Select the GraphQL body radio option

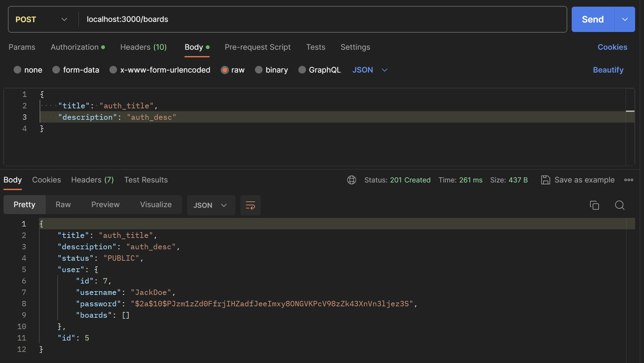[x=302, y=70]
